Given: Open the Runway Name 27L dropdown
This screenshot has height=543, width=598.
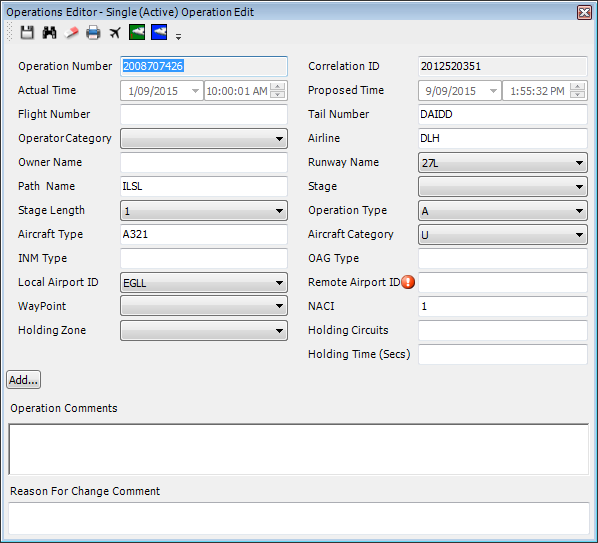Looking at the screenshot, I should click(503, 163).
